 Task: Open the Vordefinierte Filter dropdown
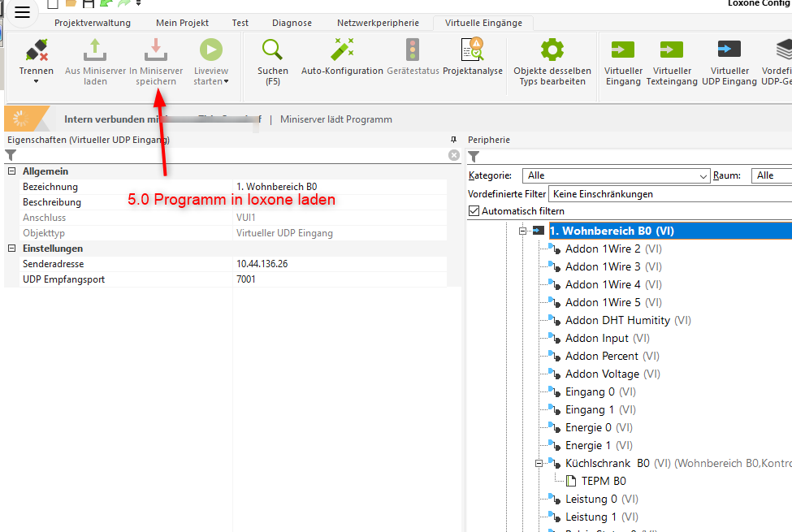pyautogui.click(x=670, y=194)
